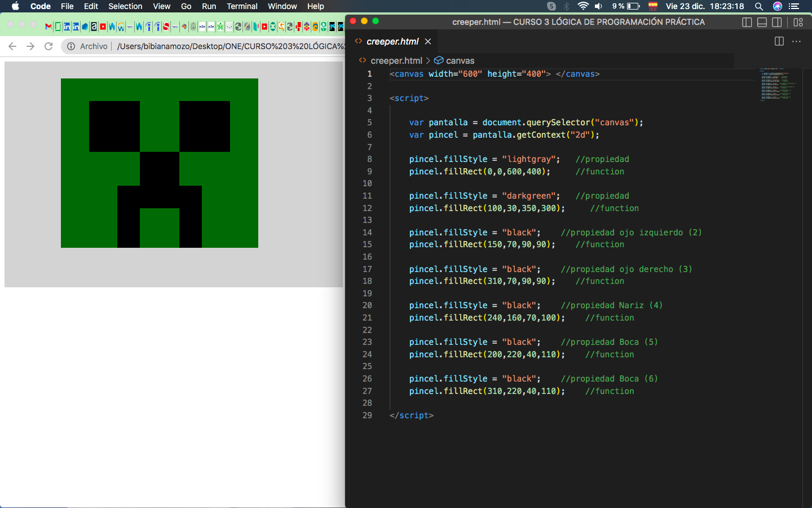Open the editor More Actions ellipsis menu
The width and height of the screenshot is (812, 508).
pos(796,41)
